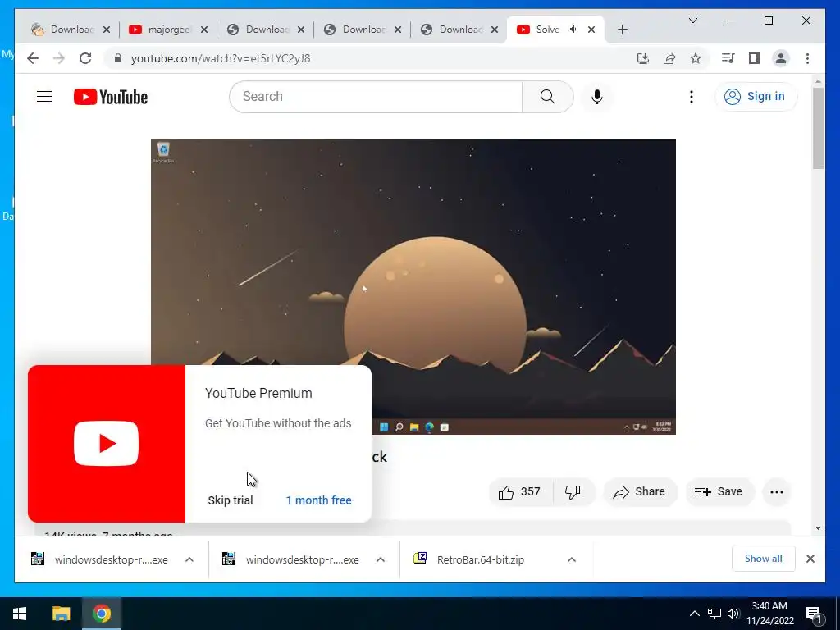This screenshot has height=630, width=840.
Task: Open the volume control in tray
Action: 733,614
